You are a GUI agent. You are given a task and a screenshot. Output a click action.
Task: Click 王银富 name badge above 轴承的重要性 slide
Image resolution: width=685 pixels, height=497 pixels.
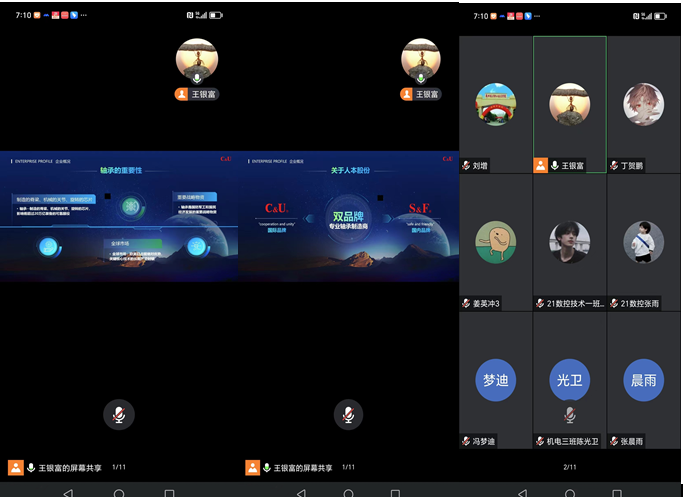[x=197, y=94]
